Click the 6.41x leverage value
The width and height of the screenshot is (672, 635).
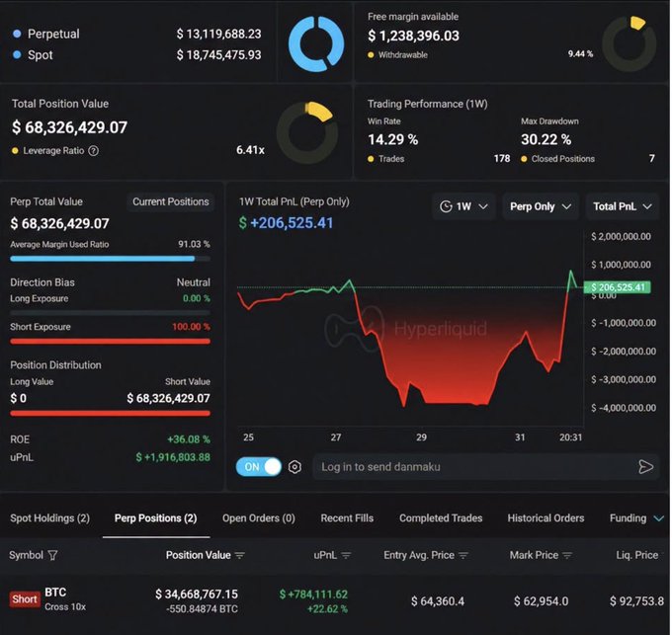click(250, 150)
